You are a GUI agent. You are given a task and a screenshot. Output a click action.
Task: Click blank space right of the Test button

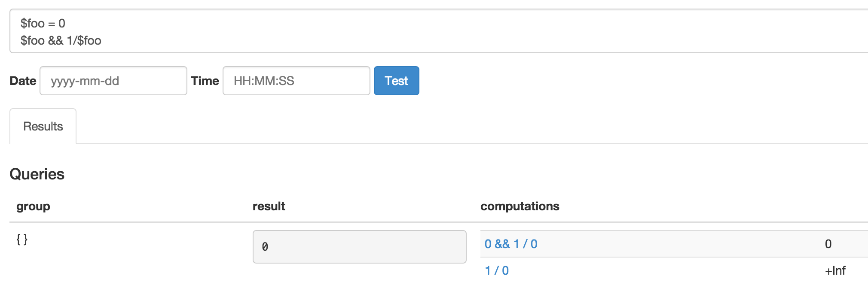click(602, 81)
